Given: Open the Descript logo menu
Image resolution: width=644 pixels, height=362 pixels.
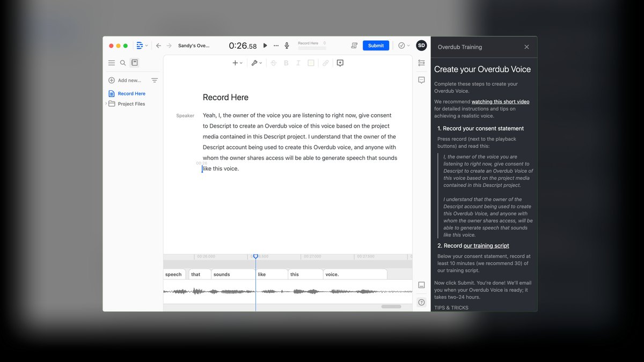Looking at the screenshot, I should [x=142, y=46].
